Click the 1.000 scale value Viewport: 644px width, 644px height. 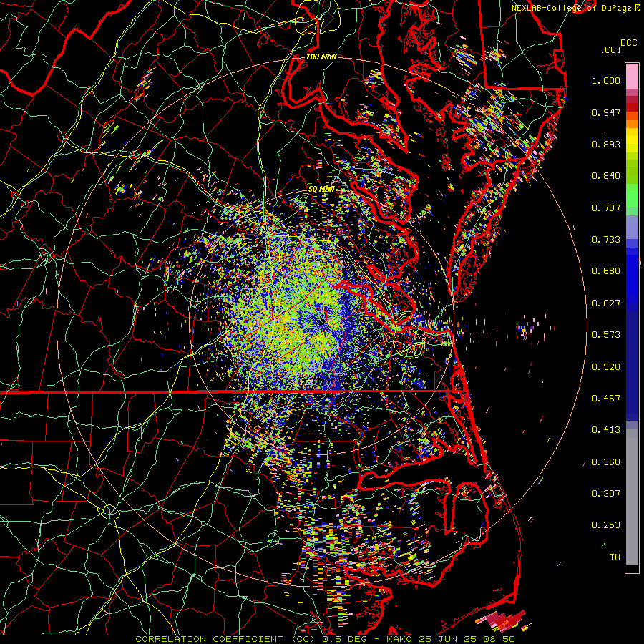click(606, 80)
